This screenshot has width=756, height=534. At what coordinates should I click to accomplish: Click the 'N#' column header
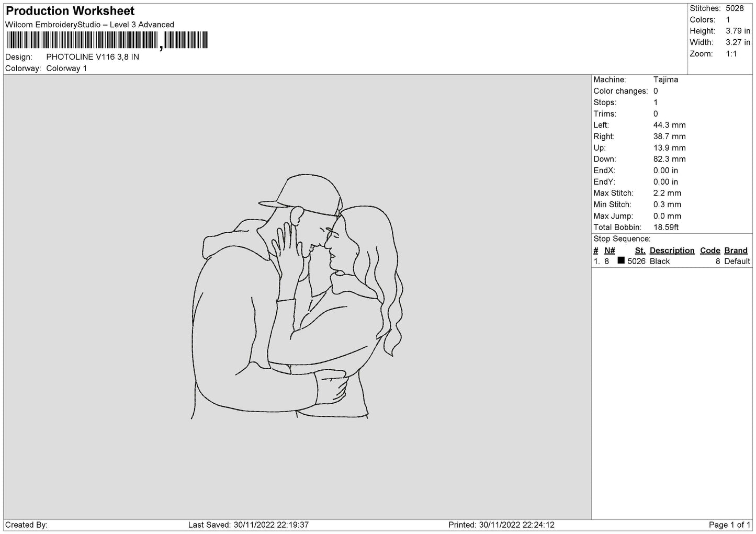tap(610, 251)
